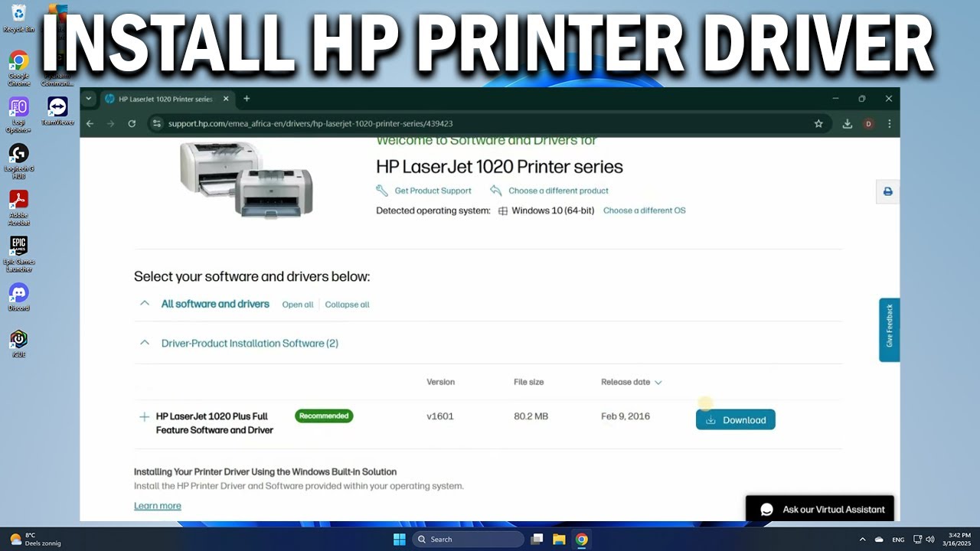
Task: Click the taskbar Search box
Action: (x=470, y=539)
